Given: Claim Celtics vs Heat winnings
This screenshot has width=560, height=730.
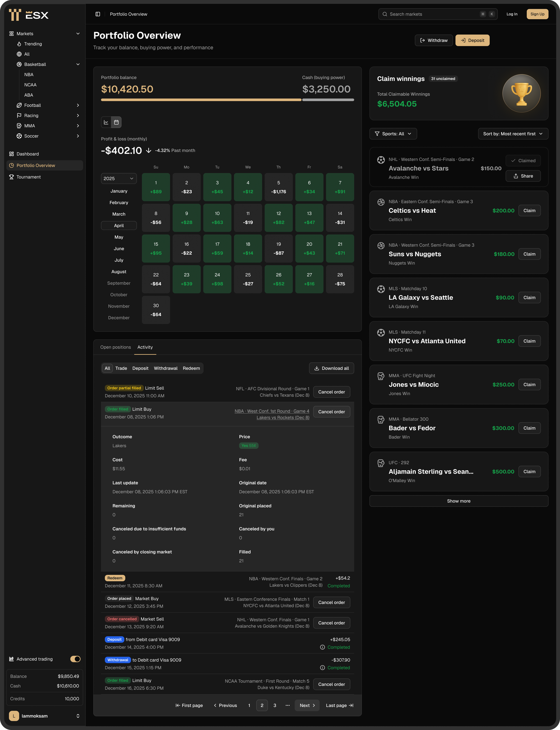Looking at the screenshot, I should pyautogui.click(x=529, y=210).
